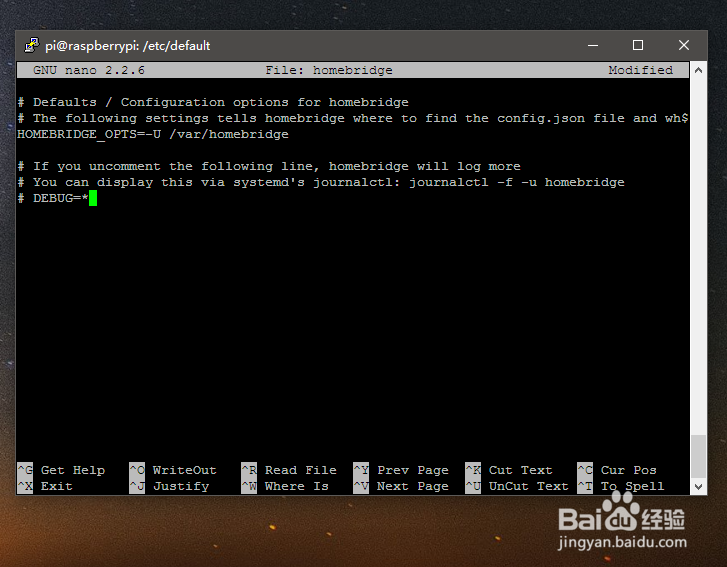The image size is (727, 567).
Task: Click 'GNU nano 2.2.6' header text
Action: click(x=89, y=70)
